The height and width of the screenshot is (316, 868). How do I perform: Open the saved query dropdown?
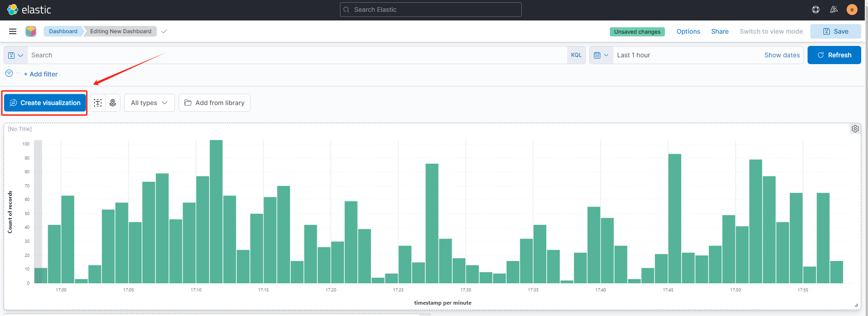pyautogui.click(x=15, y=55)
